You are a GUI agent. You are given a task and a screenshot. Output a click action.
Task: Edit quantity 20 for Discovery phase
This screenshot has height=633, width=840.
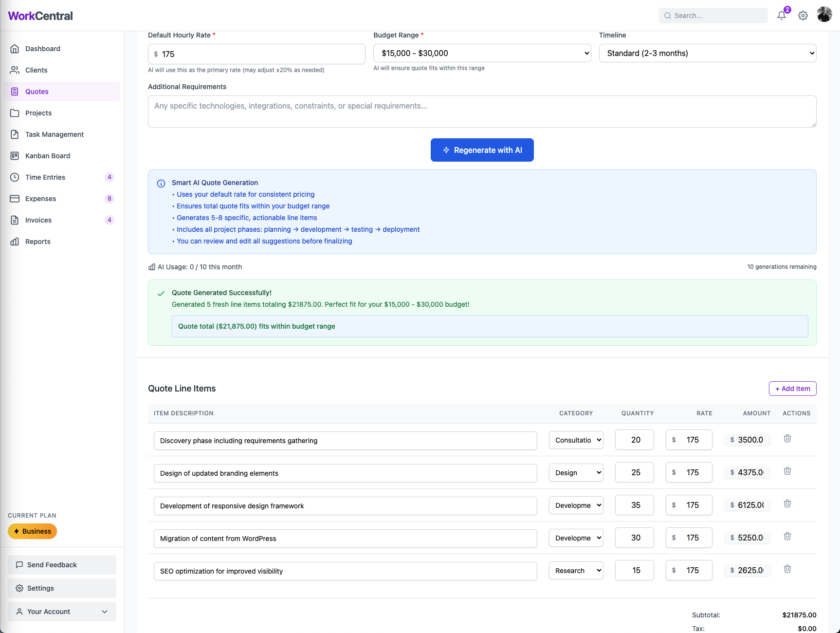tap(635, 440)
